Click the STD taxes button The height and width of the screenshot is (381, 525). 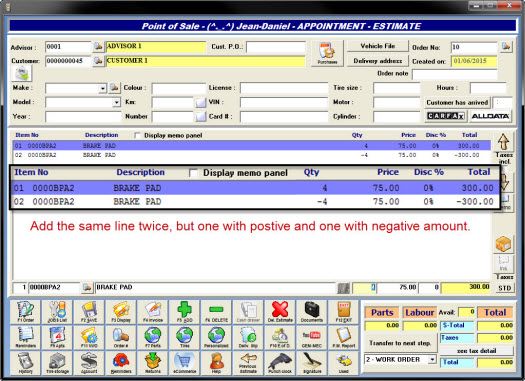click(505, 288)
